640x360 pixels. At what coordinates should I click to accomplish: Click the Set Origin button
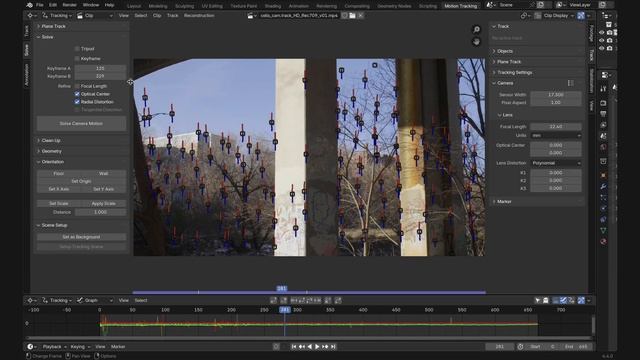81,181
